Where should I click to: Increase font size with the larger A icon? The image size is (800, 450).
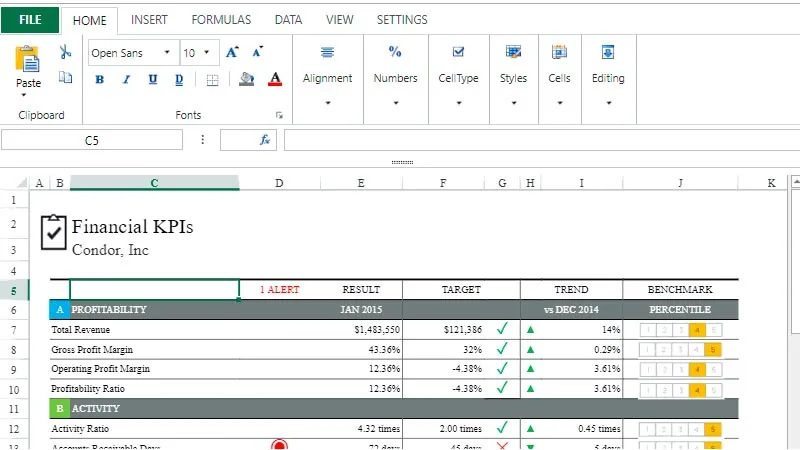pos(232,52)
